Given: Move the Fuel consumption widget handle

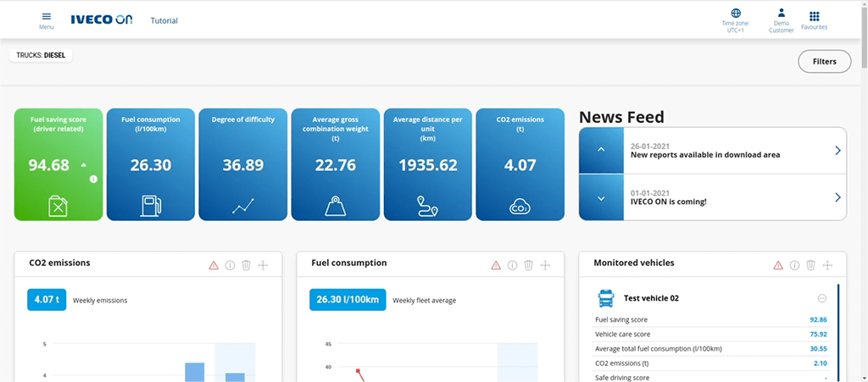Looking at the screenshot, I should coord(545,265).
